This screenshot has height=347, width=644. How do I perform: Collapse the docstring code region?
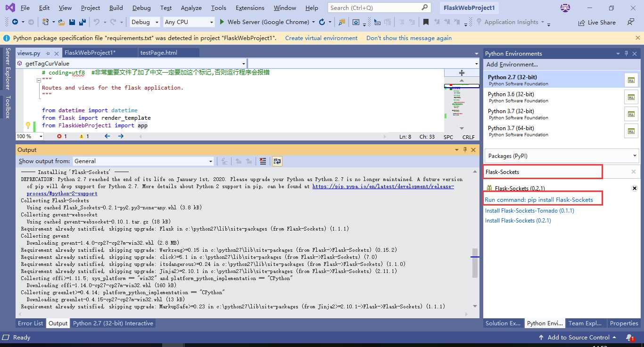[x=38, y=81]
